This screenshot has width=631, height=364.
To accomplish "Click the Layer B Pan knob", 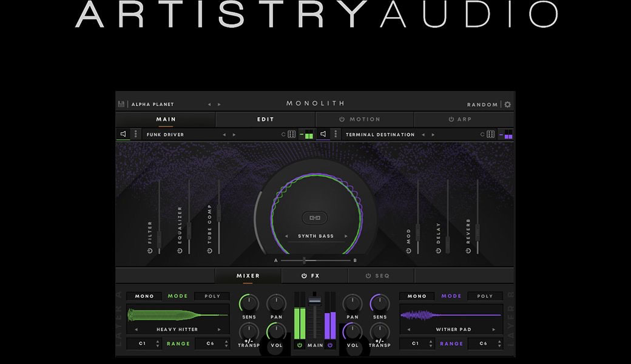I will (x=353, y=303).
